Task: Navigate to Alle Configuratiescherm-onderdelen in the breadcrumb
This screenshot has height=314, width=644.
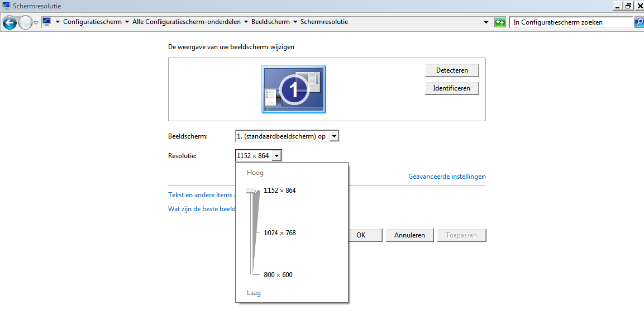Action: tap(187, 22)
